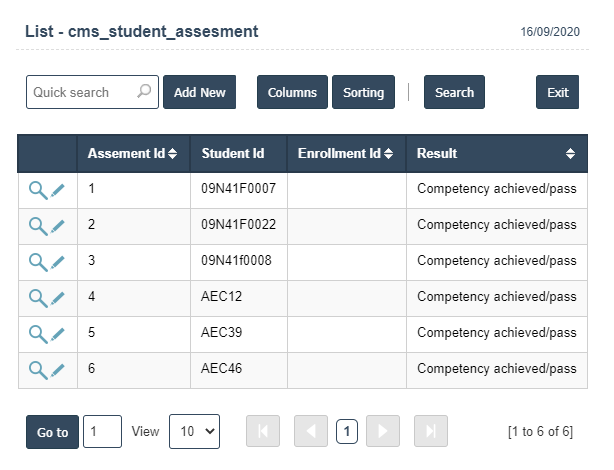The image size is (614, 470).
Task: Jump to the first page arrow
Action: pos(262,432)
